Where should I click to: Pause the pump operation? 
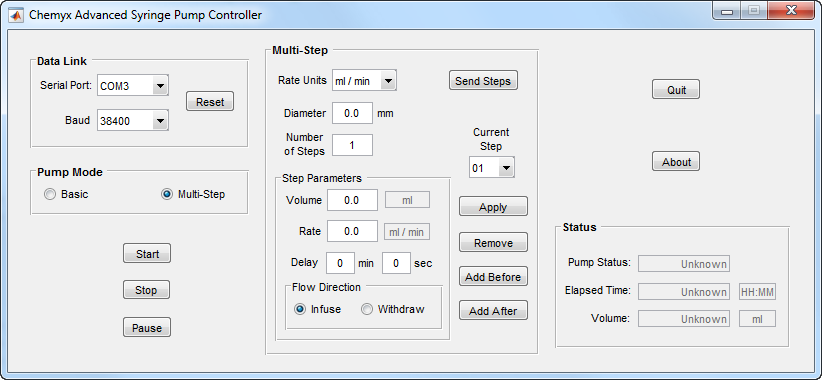147,328
